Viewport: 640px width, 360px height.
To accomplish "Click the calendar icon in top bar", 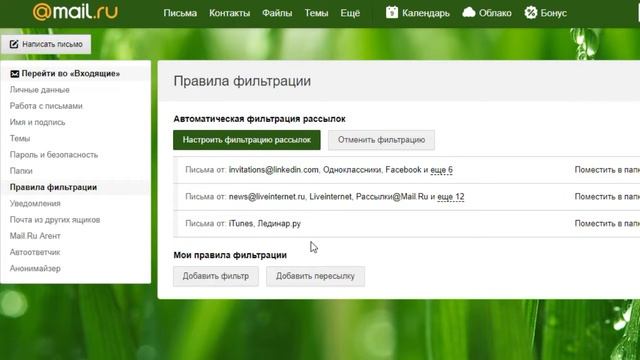I will 392,13.
